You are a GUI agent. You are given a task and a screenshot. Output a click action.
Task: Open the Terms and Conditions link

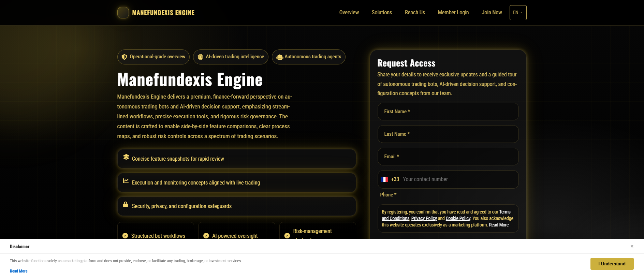(x=396, y=218)
